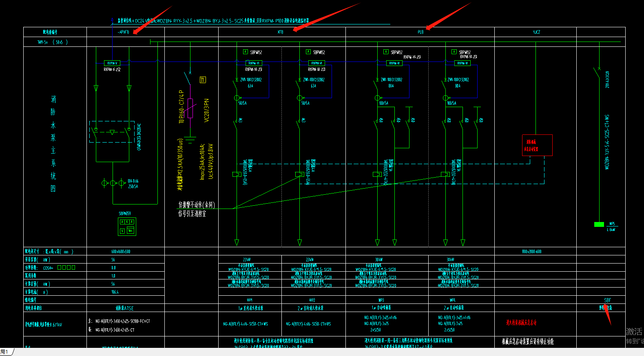644x356 pixels.
Task: Click the 仅报警不动作(余同) annotation
Action: (x=197, y=205)
